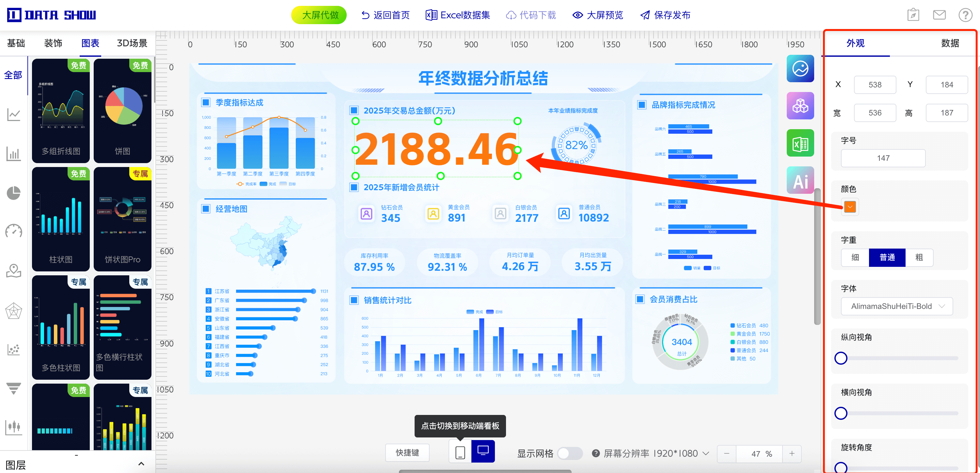Set font weight to 粗
Viewport: 980px width, 473px height.
[x=919, y=257]
